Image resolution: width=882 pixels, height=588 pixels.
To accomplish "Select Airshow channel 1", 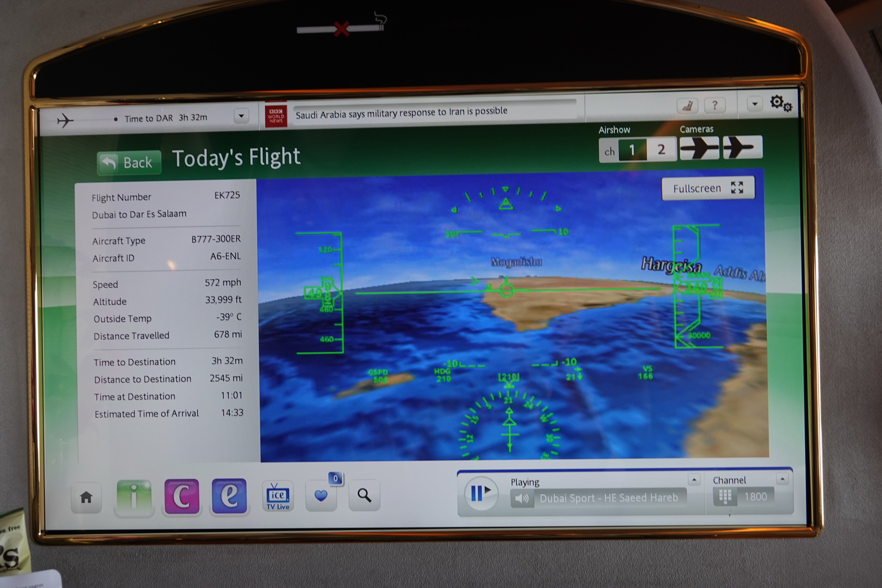I will pos(632,150).
